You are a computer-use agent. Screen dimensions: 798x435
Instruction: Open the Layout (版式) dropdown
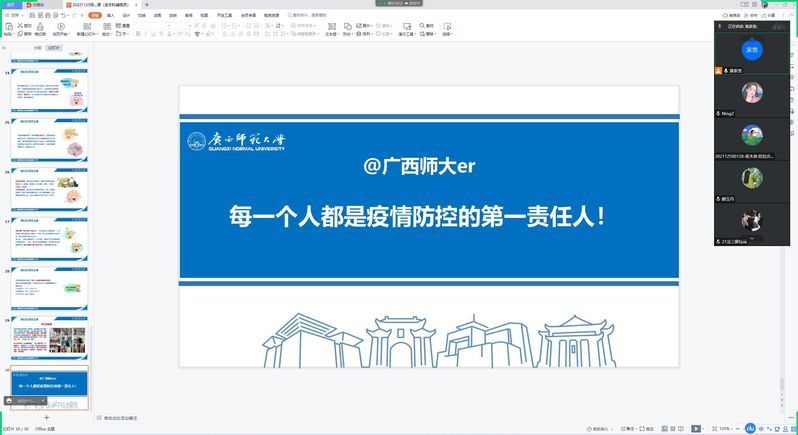coord(106,34)
